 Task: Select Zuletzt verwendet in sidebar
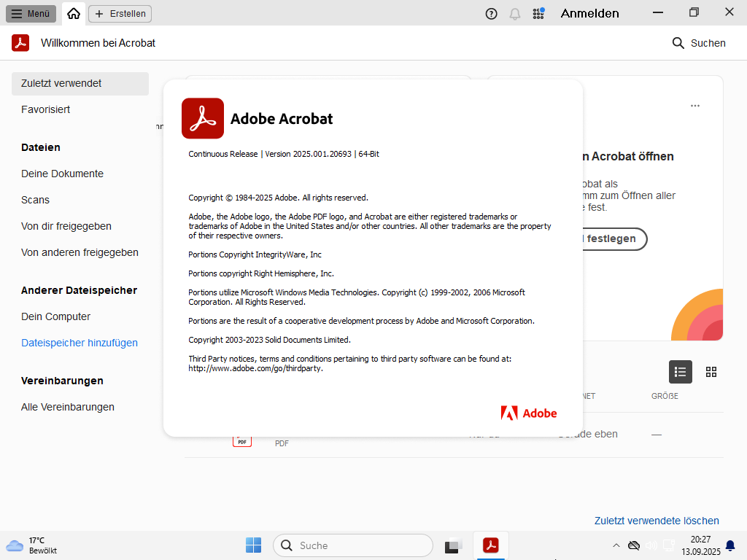point(80,83)
